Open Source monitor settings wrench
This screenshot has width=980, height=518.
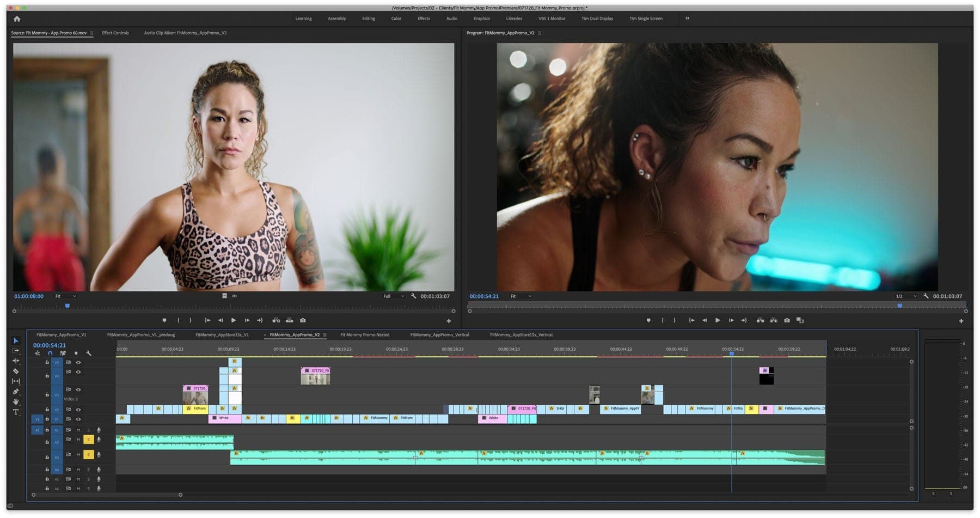pos(413,296)
